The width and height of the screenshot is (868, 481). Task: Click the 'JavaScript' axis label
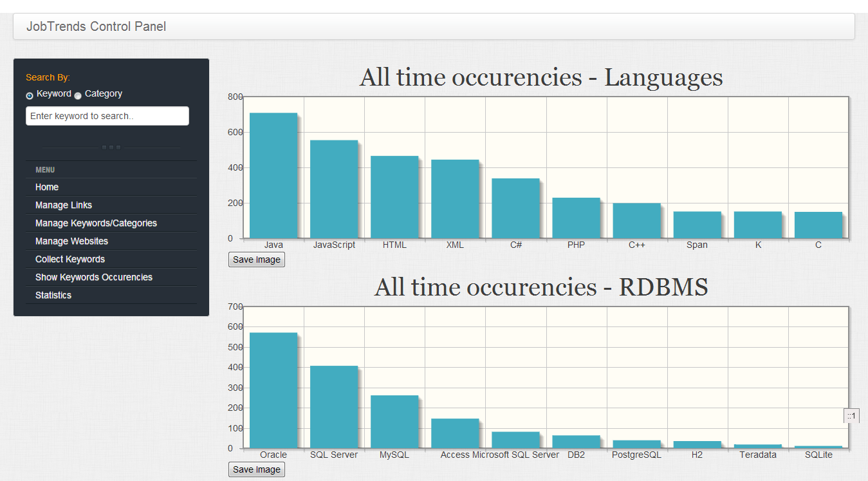pos(334,245)
